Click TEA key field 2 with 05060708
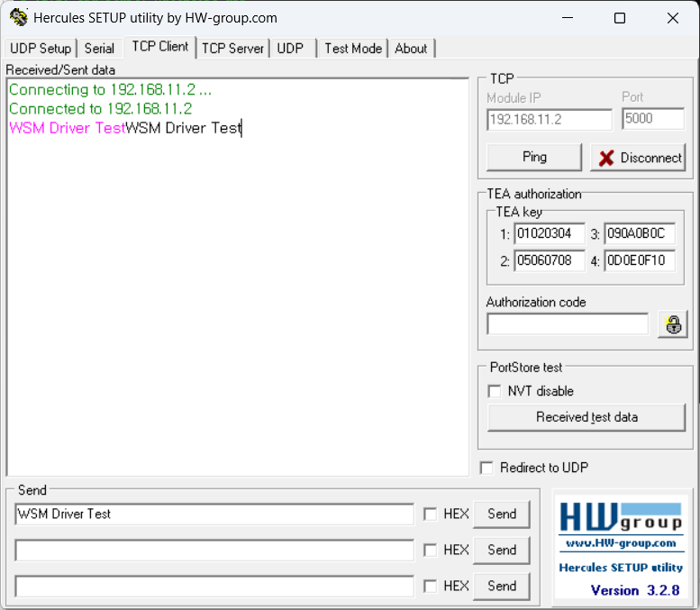The width and height of the screenshot is (700, 610). 550,260
